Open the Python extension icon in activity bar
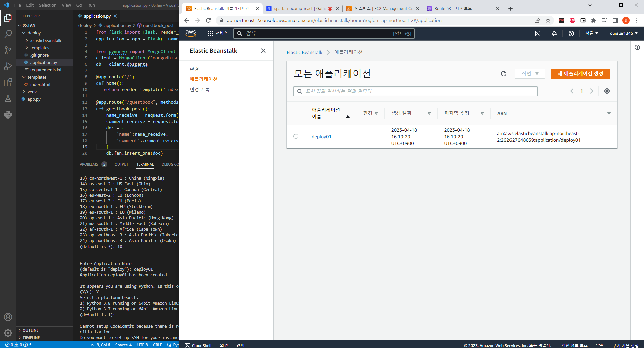The image size is (644, 348). click(8, 115)
